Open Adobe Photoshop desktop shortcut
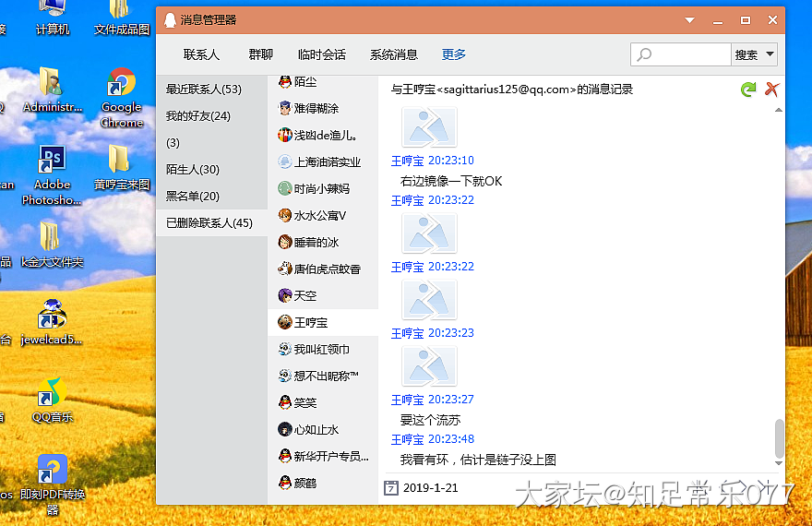 click(x=52, y=175)
